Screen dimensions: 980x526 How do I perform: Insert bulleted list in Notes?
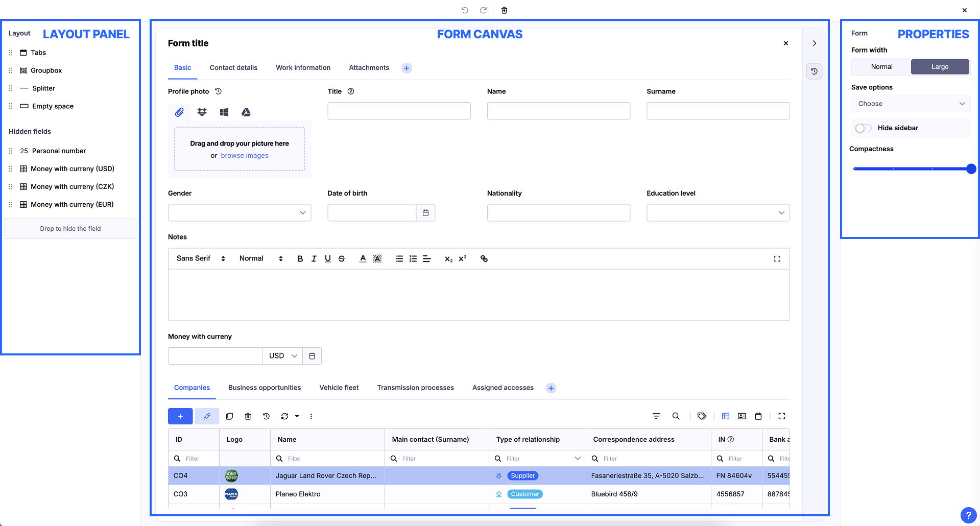399,259
